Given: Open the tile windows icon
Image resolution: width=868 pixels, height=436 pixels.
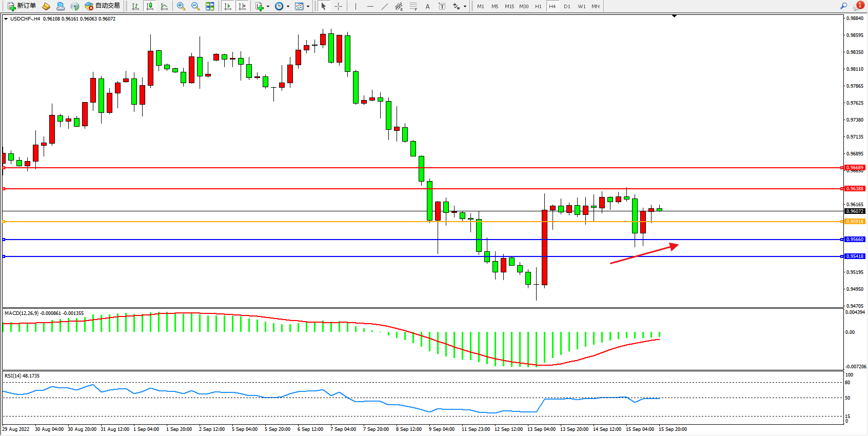Looking at the screenshot, I should (x=210, y=6).
